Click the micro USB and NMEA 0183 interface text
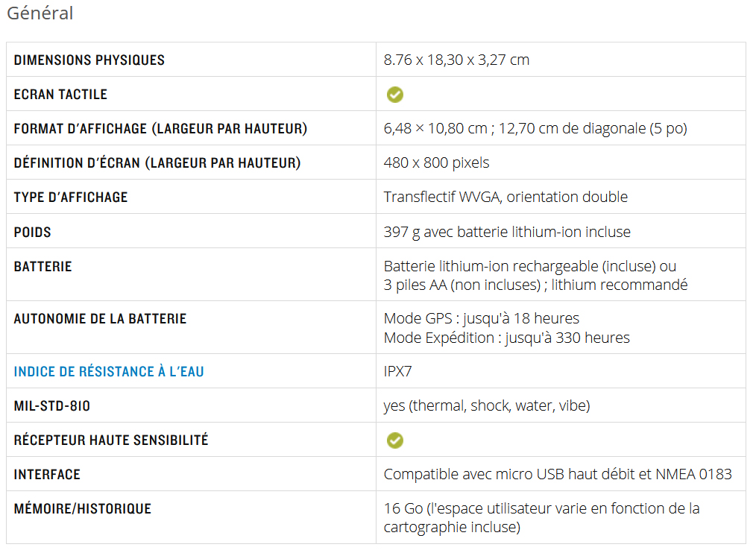Viewport: 756px width, 556px height. (558, 474)
